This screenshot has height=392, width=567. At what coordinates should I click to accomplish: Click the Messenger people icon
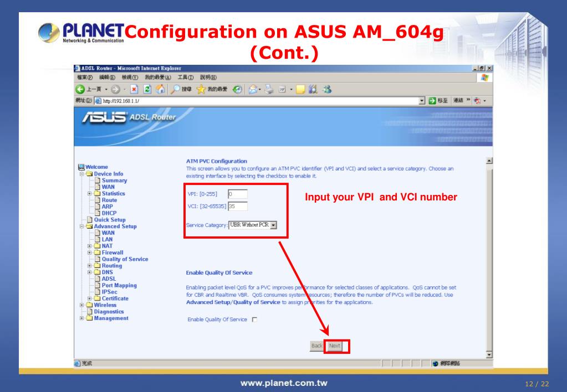click(x=327, y=89)
